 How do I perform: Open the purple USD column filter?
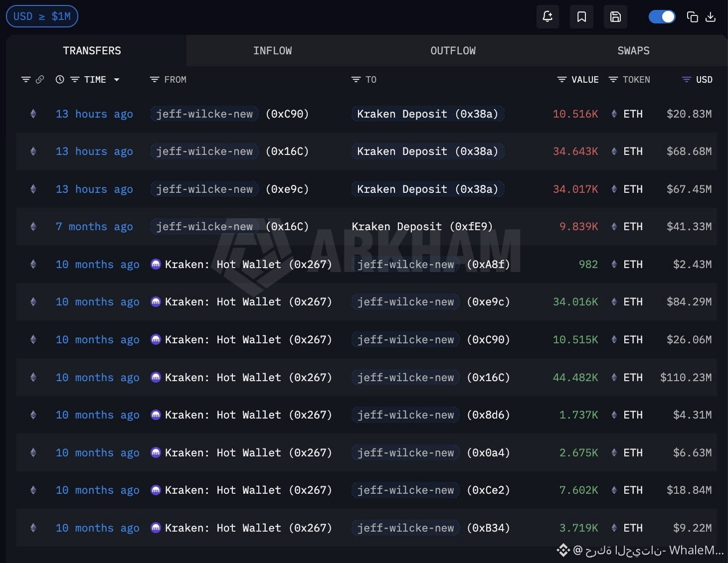point(687,79)
